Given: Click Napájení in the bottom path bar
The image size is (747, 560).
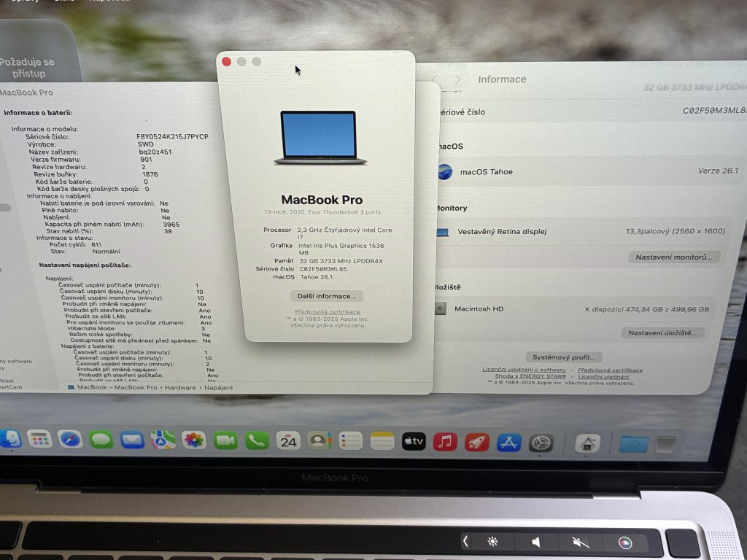Looking at the screenshot, I should [218, 388].
